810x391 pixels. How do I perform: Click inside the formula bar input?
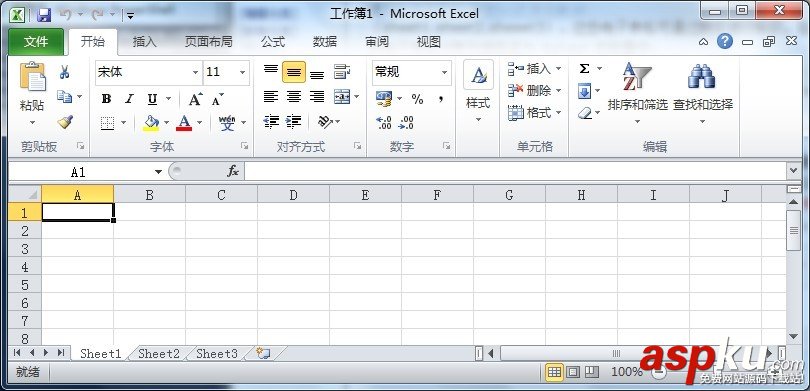(514, 171)
